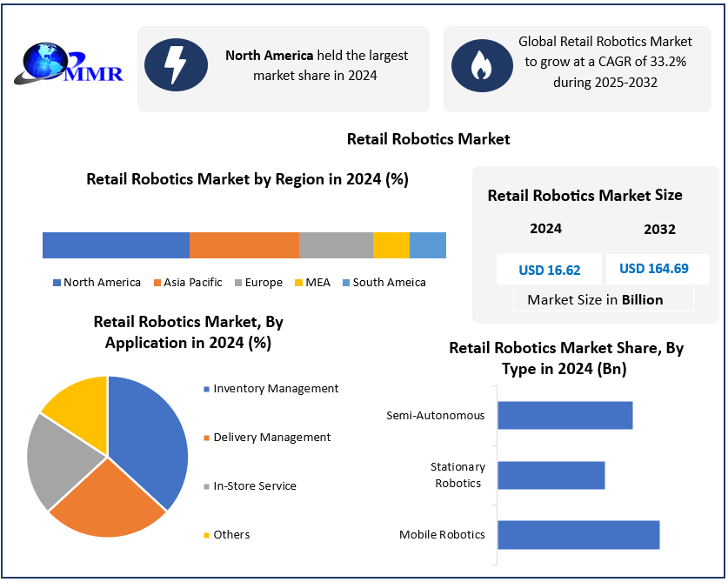This screenshot has width=728, height=582.
Task: Click the Stationary Robotics bar
Action: (551, 475)
